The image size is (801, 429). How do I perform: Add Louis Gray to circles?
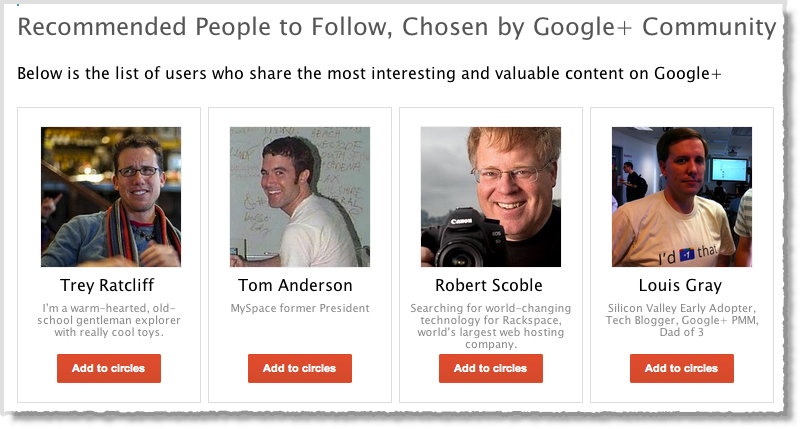tap(681, 368)
